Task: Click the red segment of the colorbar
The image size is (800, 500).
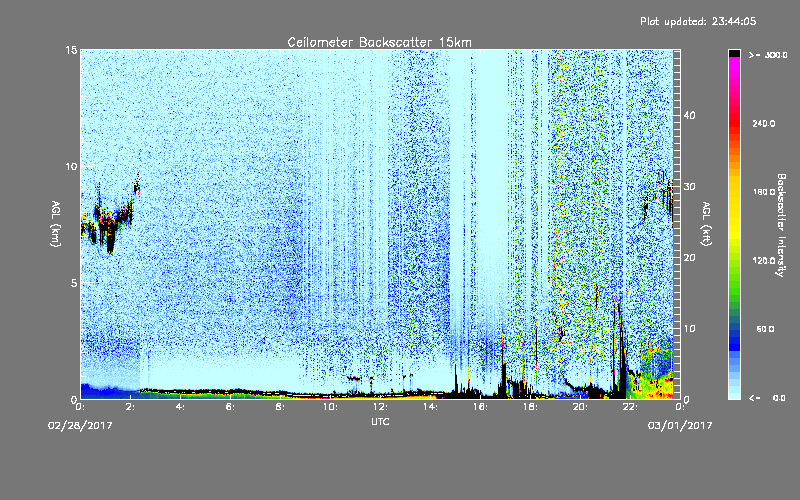Action: 734,125
